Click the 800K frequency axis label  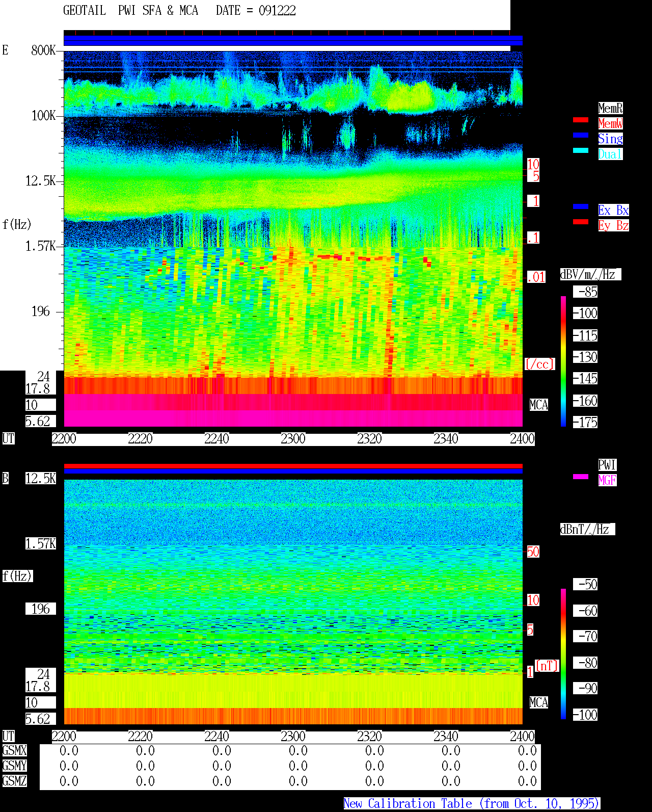point(43,50)
